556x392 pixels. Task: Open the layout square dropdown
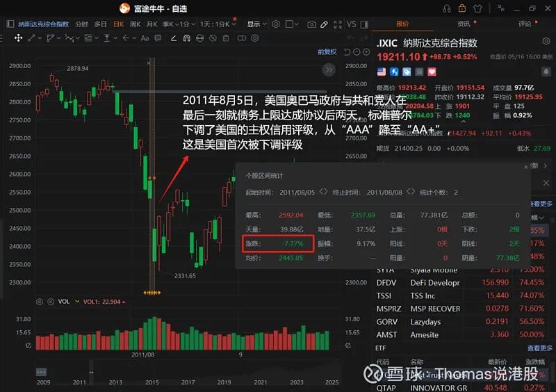coord(292,24)
